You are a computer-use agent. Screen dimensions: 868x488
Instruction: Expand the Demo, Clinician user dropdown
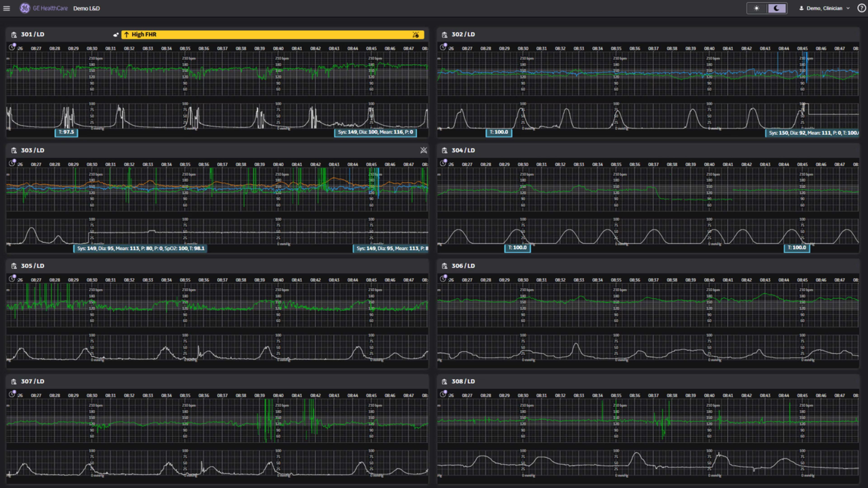click(824, 8)
